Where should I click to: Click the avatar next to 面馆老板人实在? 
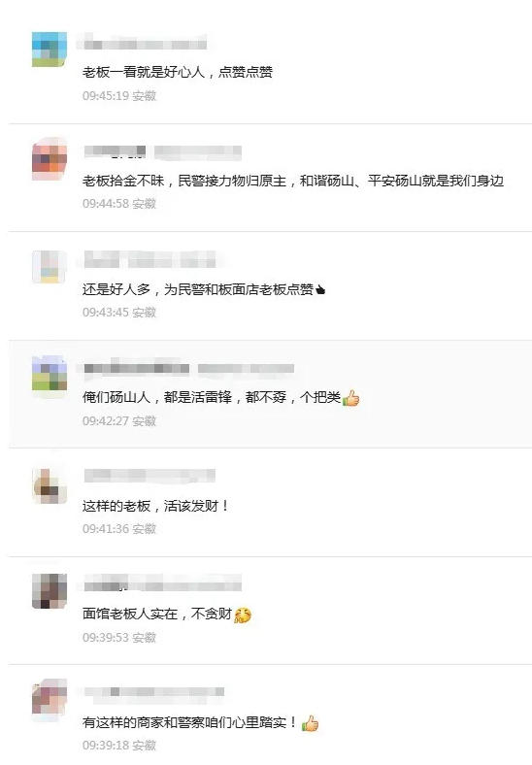pos(50,591)
